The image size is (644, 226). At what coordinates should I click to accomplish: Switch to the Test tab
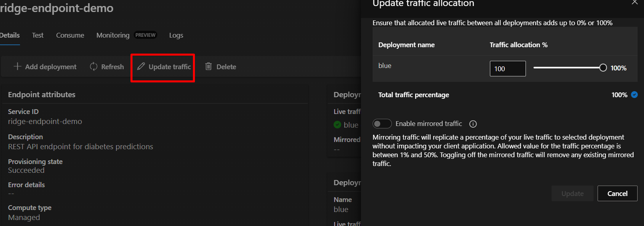tap(38, 35)
